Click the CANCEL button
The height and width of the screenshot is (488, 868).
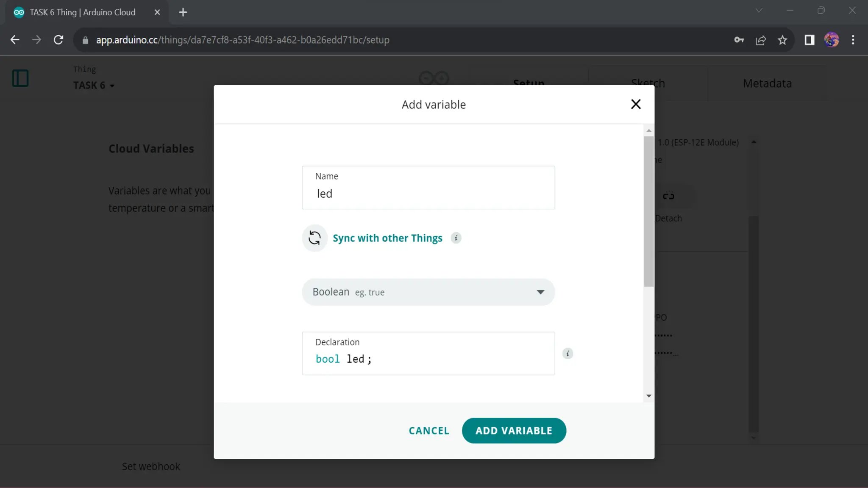coord(429,431)
